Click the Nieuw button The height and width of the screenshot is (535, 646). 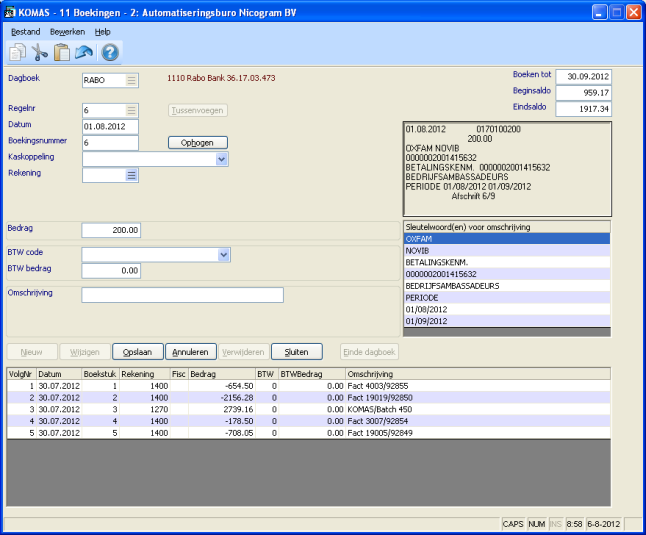pos(32,352)
